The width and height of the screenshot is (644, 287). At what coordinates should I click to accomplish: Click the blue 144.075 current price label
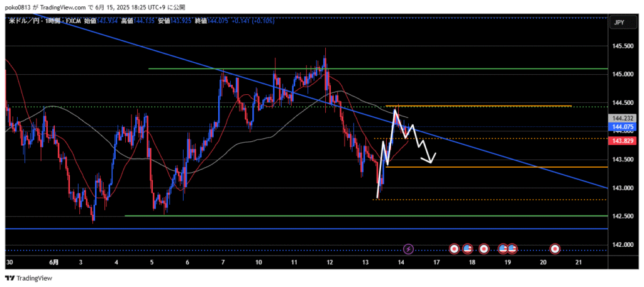(621, 127)
